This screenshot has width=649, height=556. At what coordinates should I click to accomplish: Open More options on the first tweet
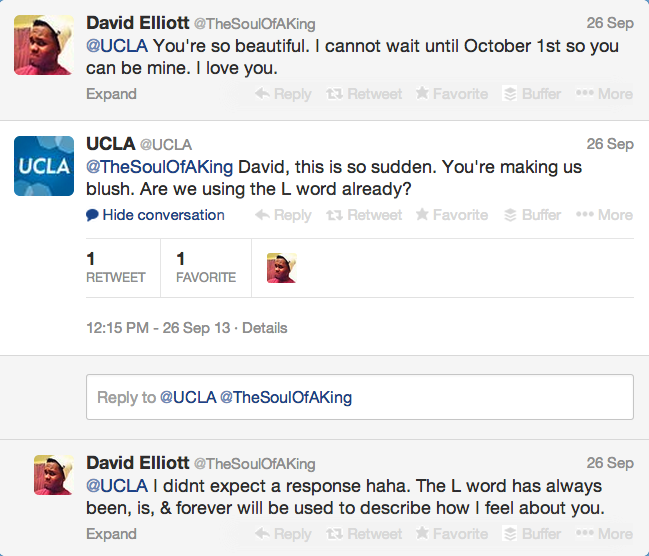pyautogui.click(x=604, y=94)
